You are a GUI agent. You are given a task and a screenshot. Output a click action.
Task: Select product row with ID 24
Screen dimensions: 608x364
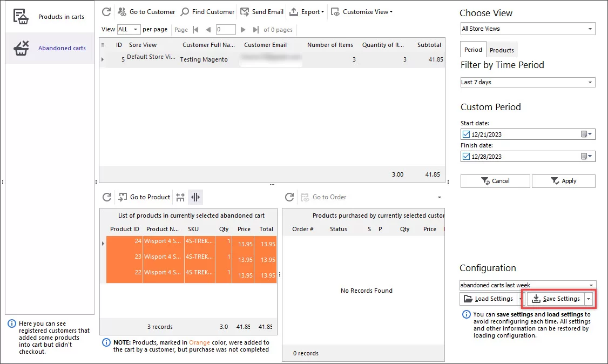[x=192, y=244]
